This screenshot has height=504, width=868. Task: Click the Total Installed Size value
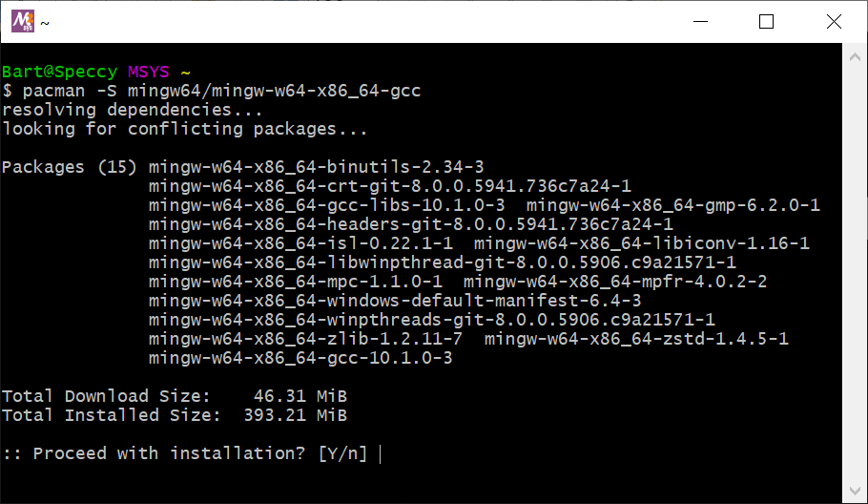[295, 415]
